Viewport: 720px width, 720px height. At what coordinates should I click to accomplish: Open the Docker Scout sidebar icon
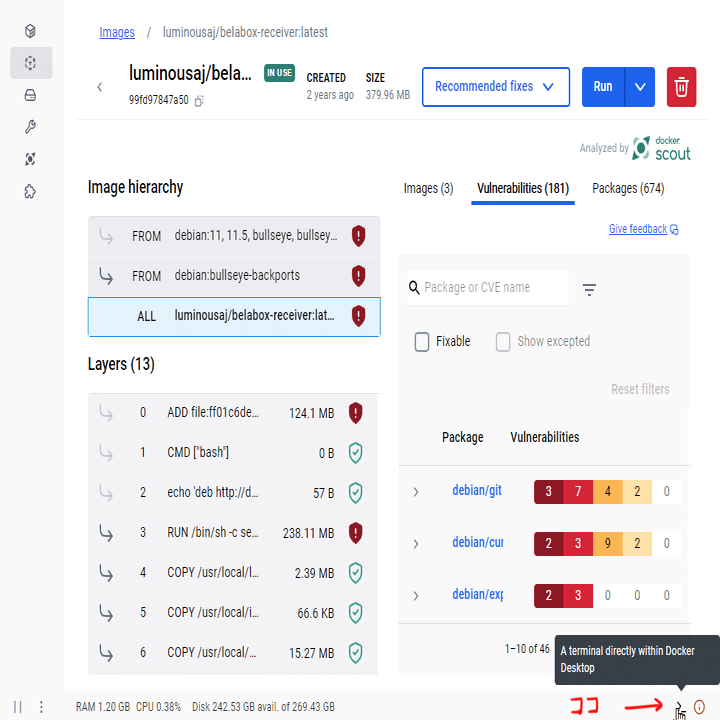click(x=30, y=159)
